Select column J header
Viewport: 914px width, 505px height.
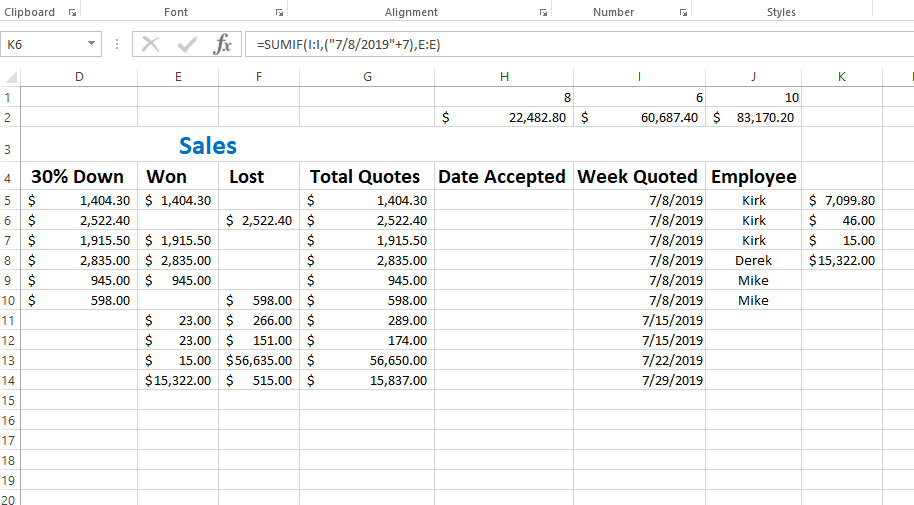coord(754,77)
